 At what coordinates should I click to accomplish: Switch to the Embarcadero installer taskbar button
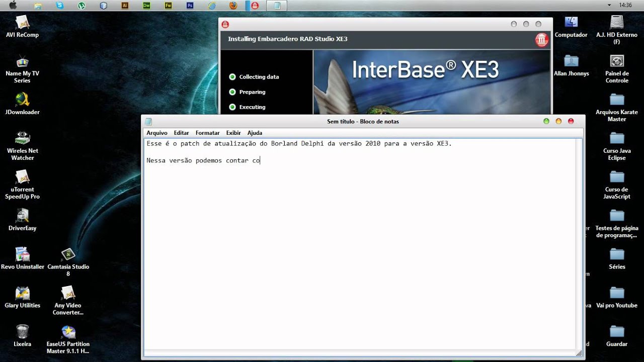(x=255, y=6)
